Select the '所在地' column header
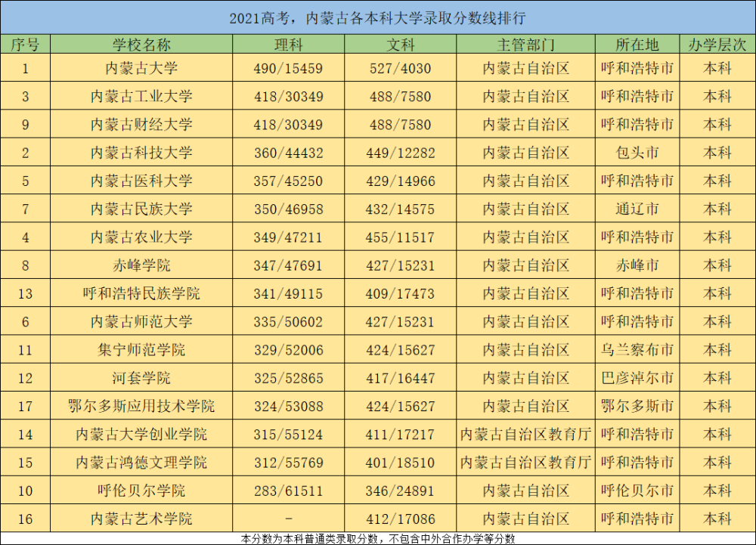This screenshot has width=756, height=545. coord(637,45)
